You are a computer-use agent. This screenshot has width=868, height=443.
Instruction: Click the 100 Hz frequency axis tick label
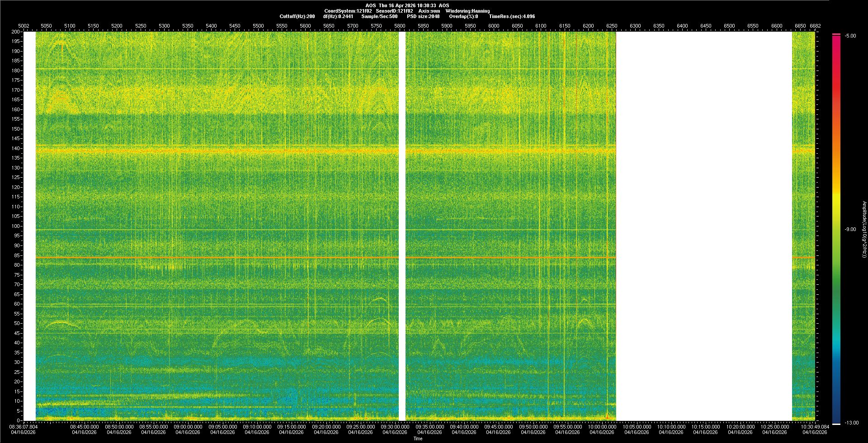(x=16, y=226)
